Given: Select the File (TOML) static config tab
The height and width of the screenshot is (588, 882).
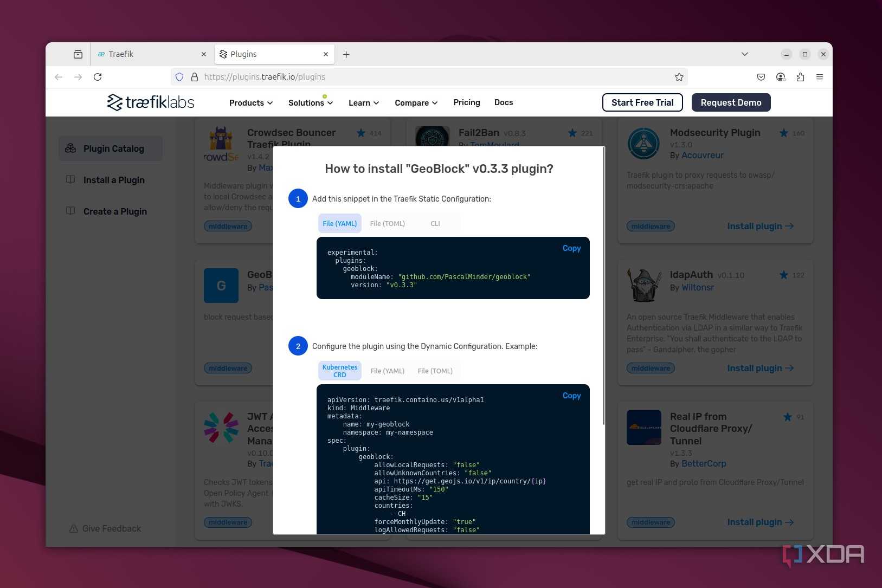Looking at the screenshot, I should coord(387,223).
